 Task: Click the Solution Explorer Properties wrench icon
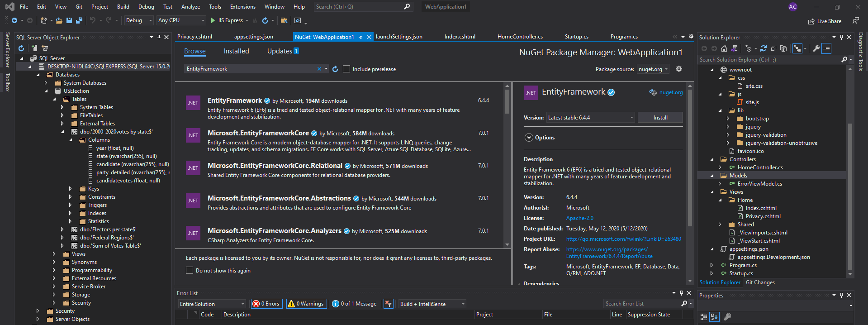(816, 48)
